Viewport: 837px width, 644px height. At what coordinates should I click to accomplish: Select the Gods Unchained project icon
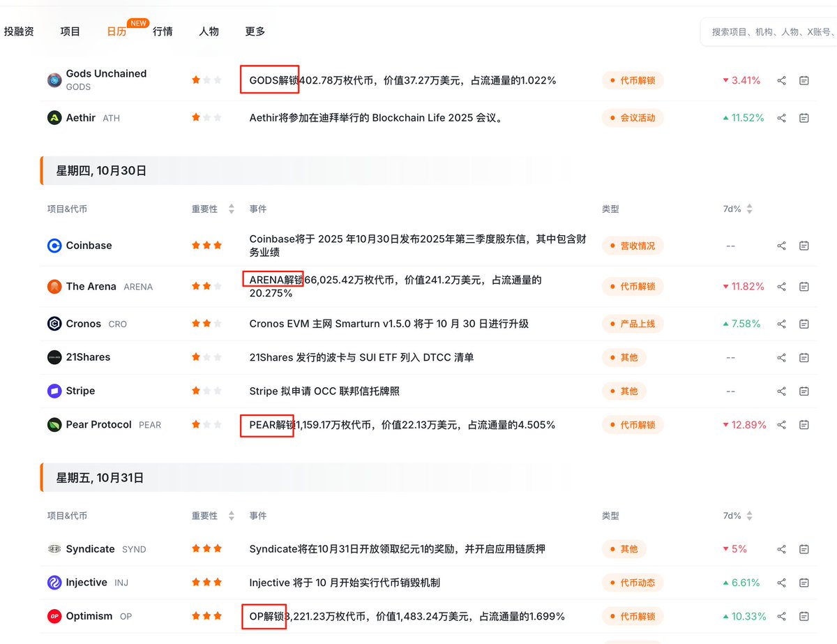[54, 80]
